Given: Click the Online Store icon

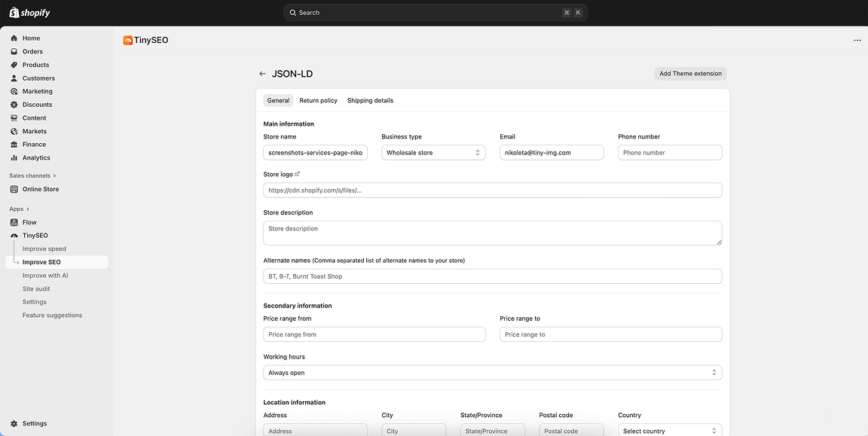Looking at the screenshot, I should click(14, 189).
